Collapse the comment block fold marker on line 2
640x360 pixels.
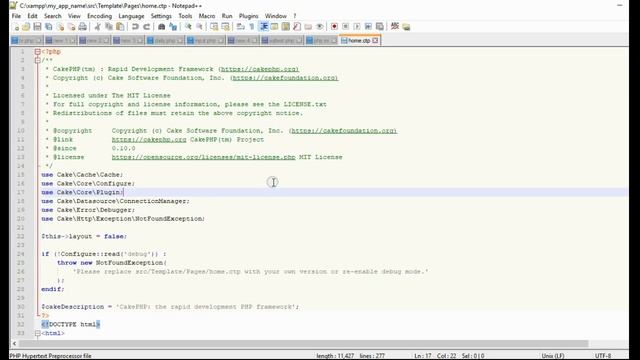(x=38, y=60)
